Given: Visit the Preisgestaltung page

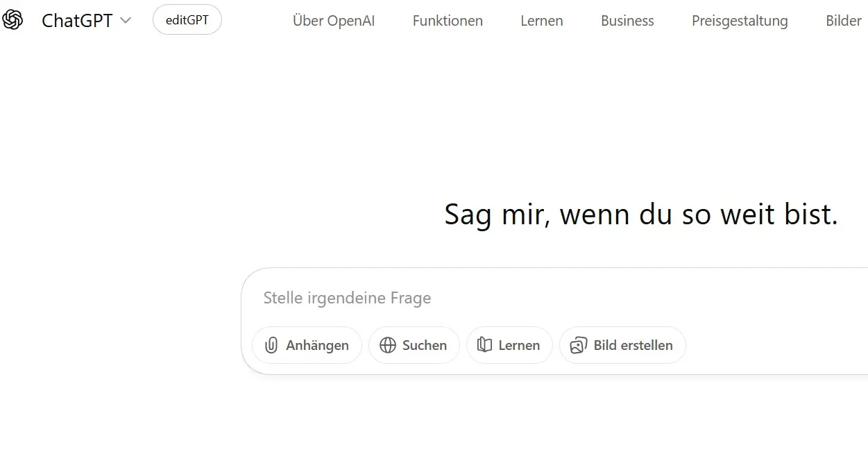Looking at the screenshot, I should 740,21.
